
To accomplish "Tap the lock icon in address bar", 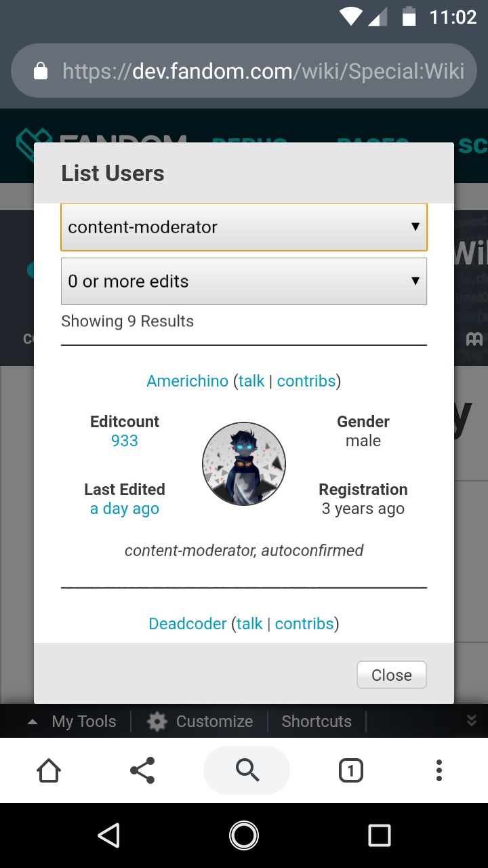I will click(x=41, y=71).
